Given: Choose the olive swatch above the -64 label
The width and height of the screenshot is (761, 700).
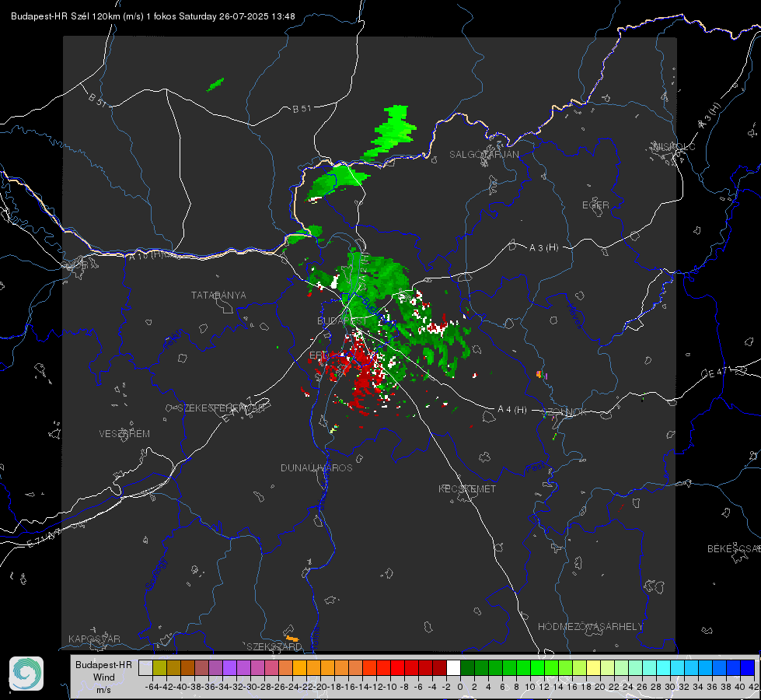Looking at the screenshot, I should pos(159,667).
